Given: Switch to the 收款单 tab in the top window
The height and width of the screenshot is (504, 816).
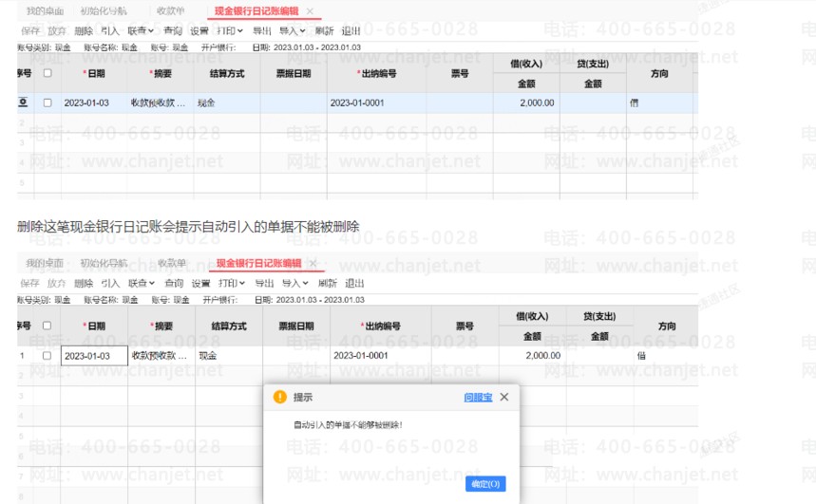Looking at the screenshot, I should [x=170, y=10].
